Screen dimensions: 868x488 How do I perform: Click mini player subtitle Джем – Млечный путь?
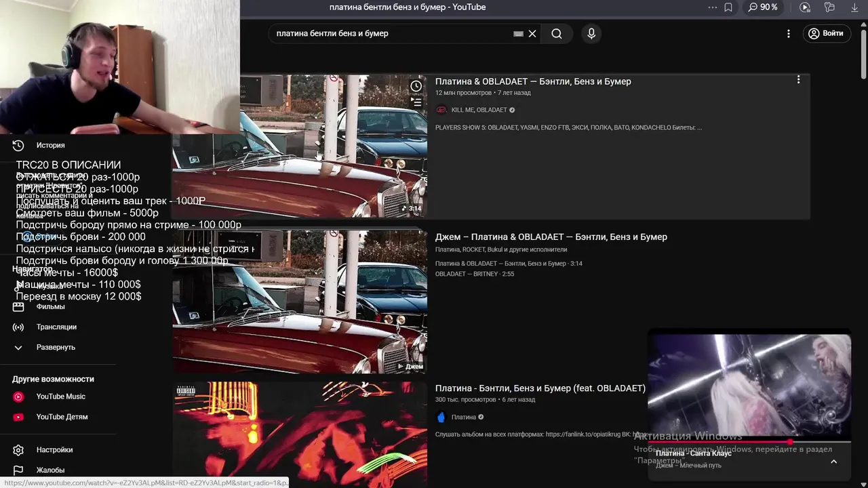[688, 466]
